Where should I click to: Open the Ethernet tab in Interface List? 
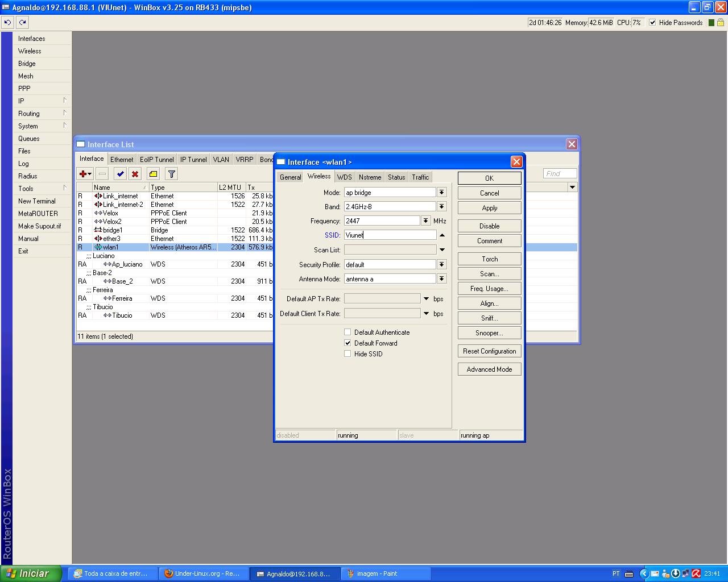pos(122,160)
